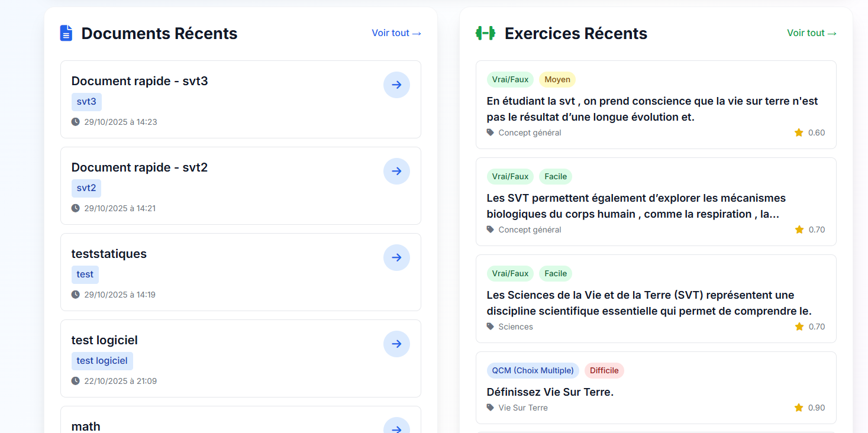
Task: Click the clock icon next to 29/10/2025 à 14:23
Action: click(76, 122)
